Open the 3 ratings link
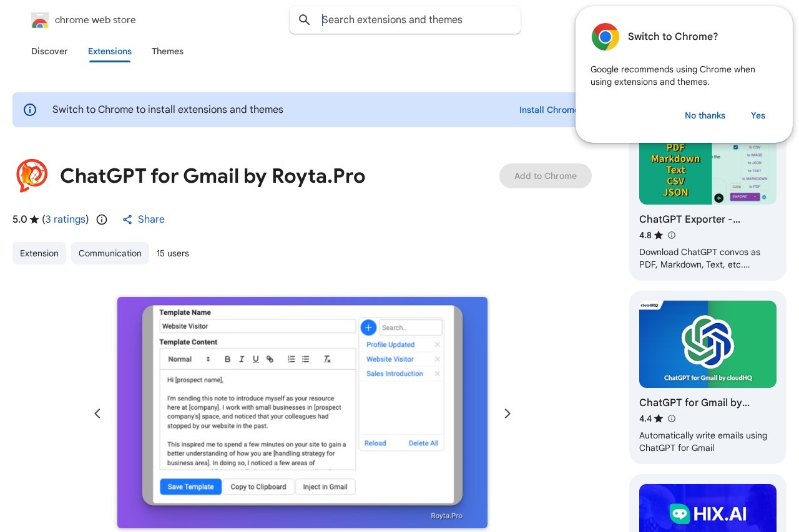 pyautogui.click(x=66, y=220)
